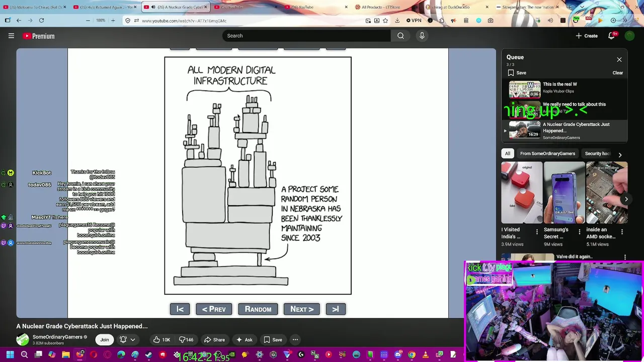
Task: Toggle the browser sidebar panel
Action: [8, 21]
